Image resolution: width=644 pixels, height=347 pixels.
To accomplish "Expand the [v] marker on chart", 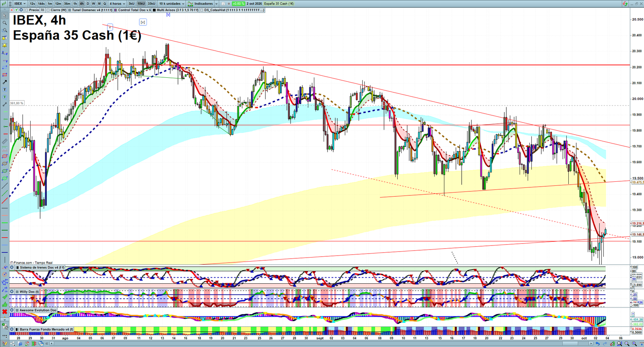I will (x=142, y=22).
